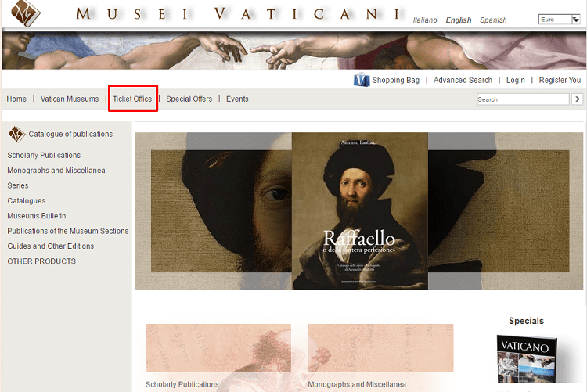
Task: Open Advanced Search
Action: pyautogui.click(x=463, y=80)
